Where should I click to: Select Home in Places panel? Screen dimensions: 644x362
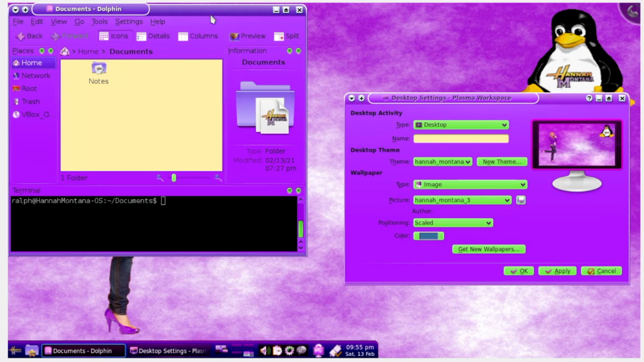click(33, 63)
